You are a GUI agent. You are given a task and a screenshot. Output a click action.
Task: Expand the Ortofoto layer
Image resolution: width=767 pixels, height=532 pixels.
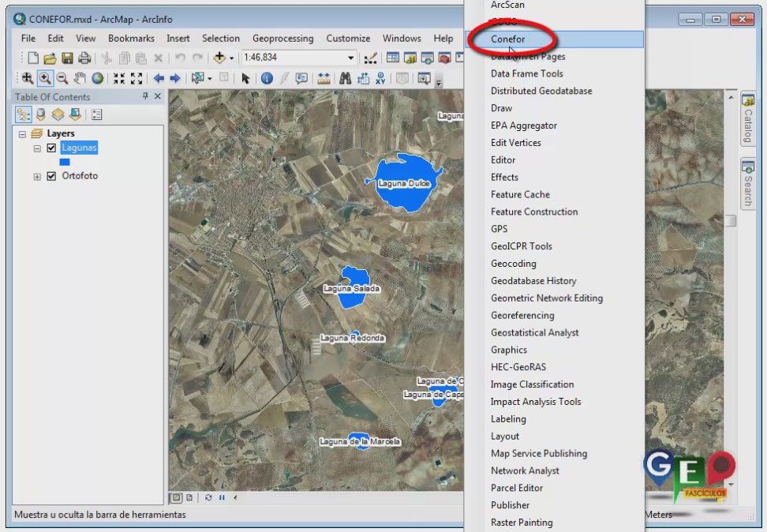pyautogui.click(x=37, y=177)
